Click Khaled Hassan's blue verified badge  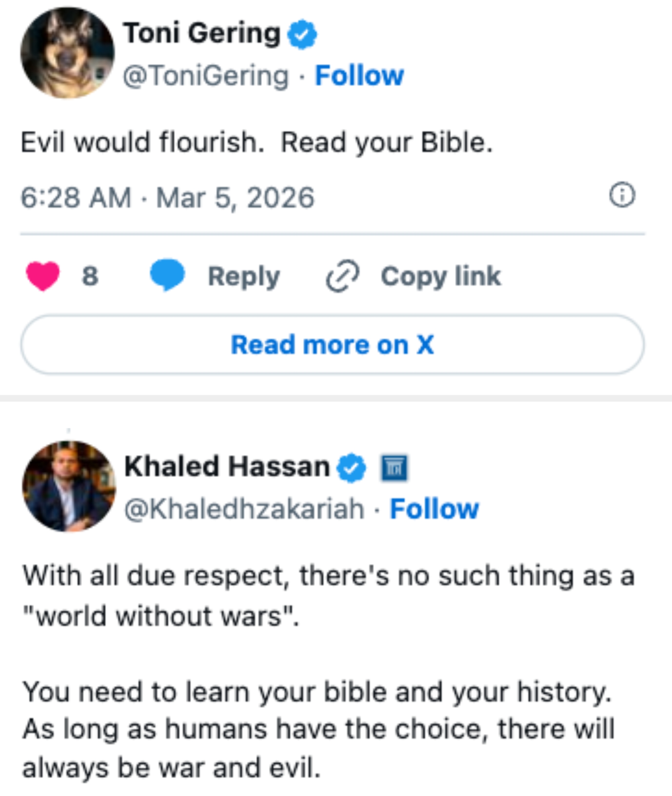pyautogui.click(x=351, y=468)
